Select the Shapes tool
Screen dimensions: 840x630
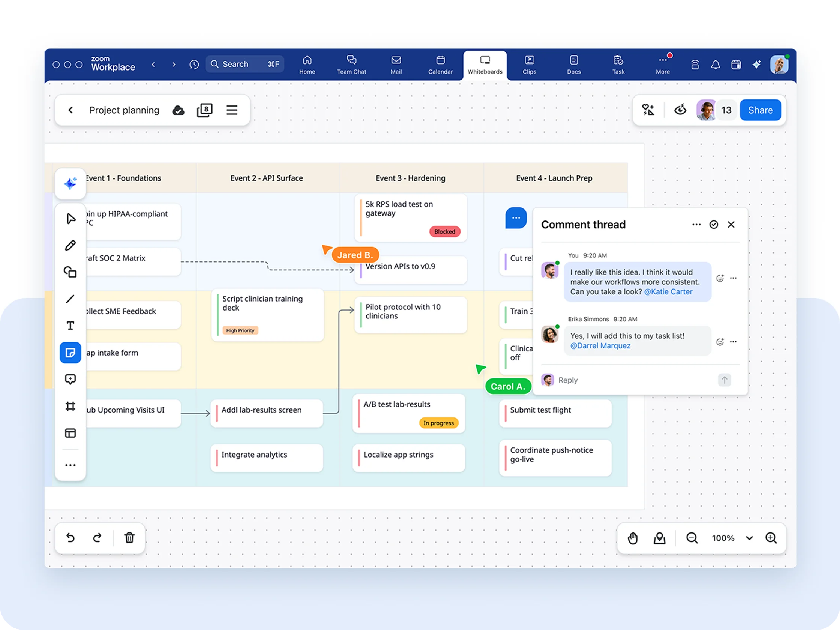point(70,273)
